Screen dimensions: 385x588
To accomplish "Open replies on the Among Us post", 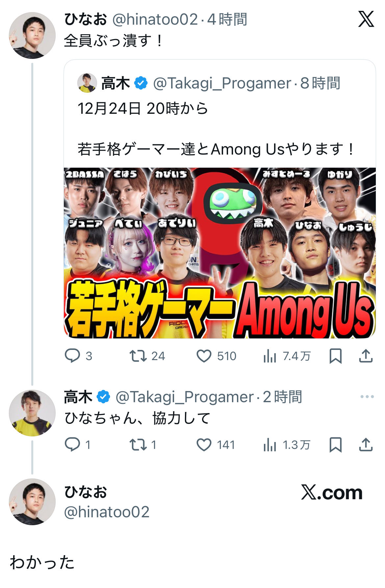I will click(x=72, y=356).
